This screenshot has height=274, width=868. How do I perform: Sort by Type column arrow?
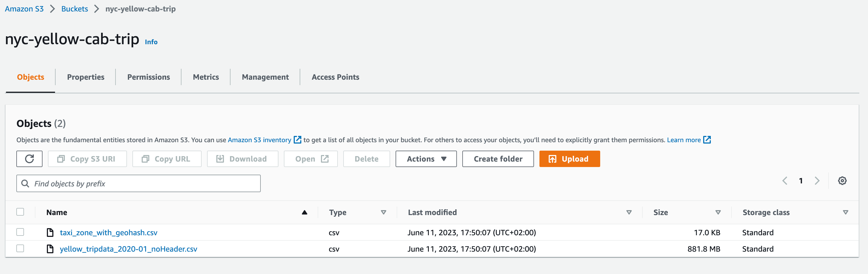coord(383,212)
